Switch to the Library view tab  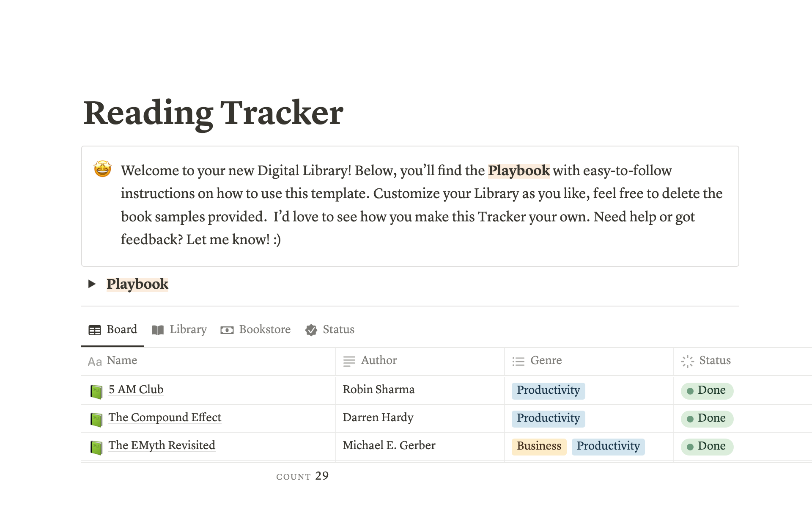point(179,330)
